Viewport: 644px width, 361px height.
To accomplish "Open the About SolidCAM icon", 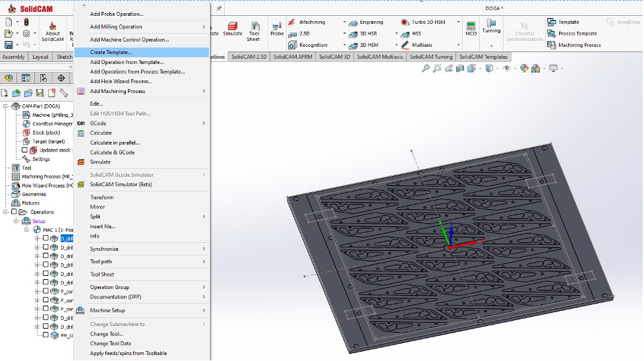I will [53, 26].
